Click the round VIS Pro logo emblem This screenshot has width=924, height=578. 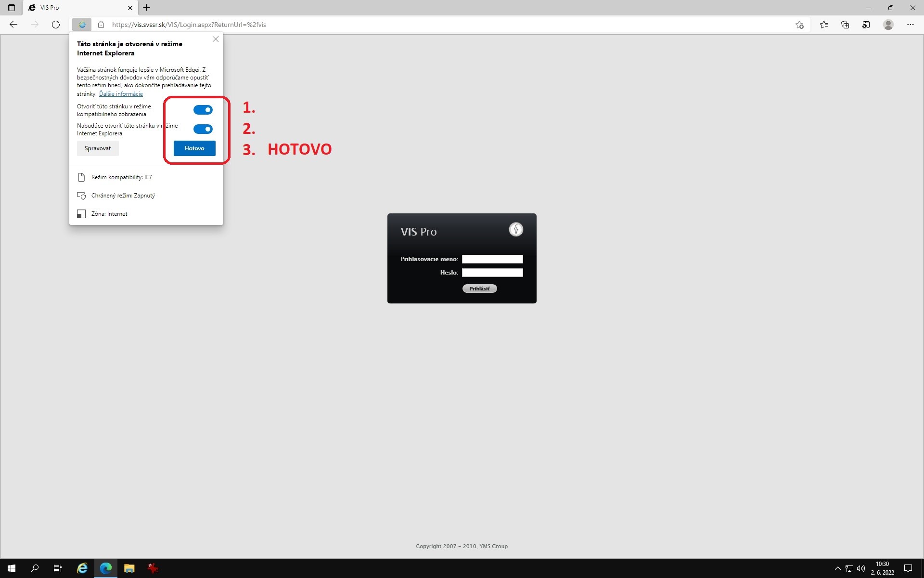pos(516,229)
